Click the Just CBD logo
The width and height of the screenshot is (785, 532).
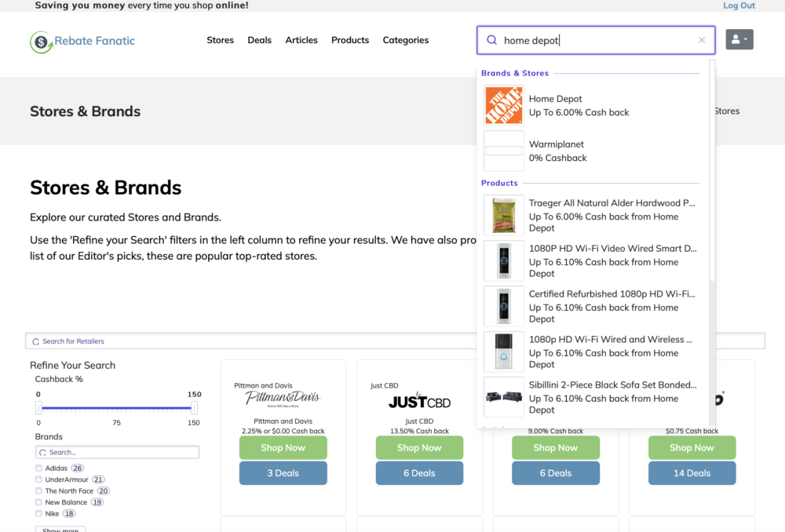tap(419, 401)
